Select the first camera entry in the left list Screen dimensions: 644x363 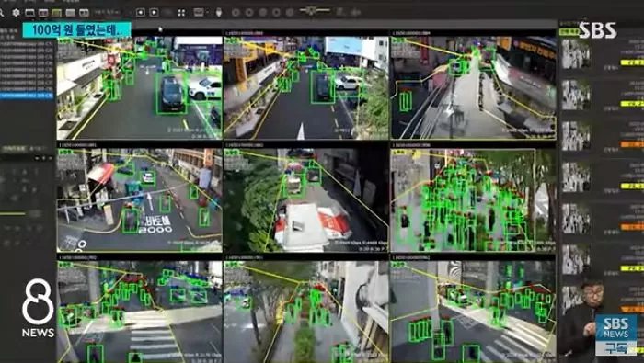pyautogui.click(x=27, y=43)
